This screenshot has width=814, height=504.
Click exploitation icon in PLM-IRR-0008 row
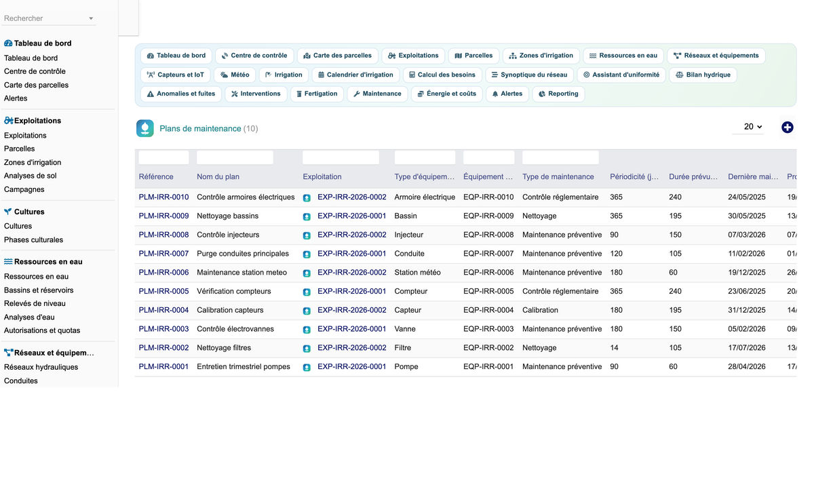pyautogui.click(x=307, y=235)
